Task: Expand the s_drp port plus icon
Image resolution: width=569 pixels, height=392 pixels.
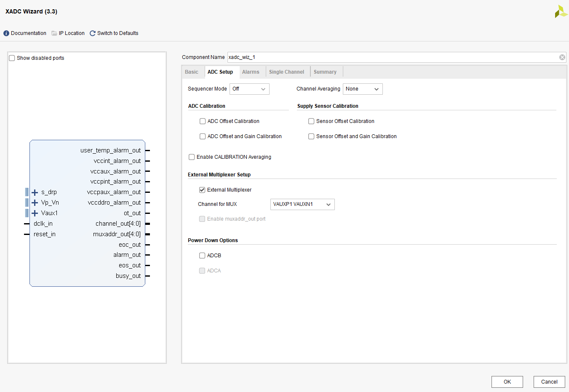Action: [35, 192]
